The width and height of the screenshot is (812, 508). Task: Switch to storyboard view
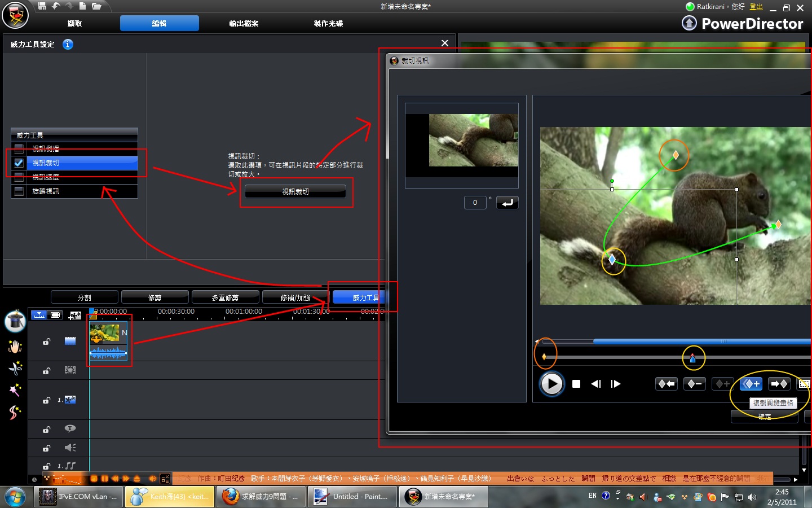pos(55,315)
